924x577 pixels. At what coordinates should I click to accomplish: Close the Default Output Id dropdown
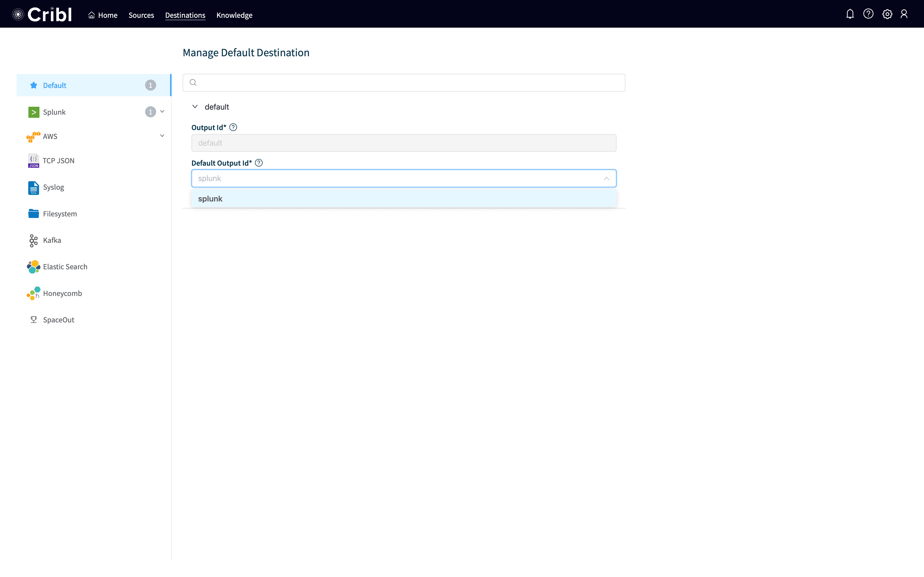point(606,179)
